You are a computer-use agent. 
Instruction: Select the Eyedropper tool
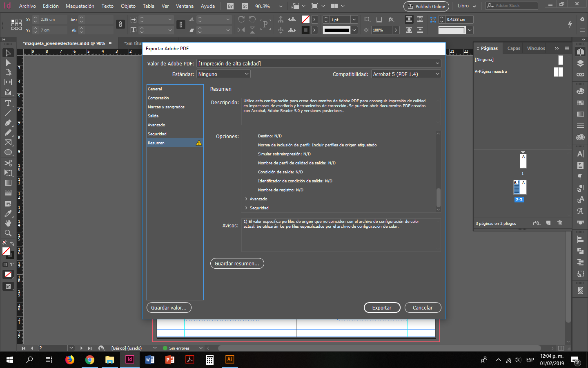coord(8,213)
